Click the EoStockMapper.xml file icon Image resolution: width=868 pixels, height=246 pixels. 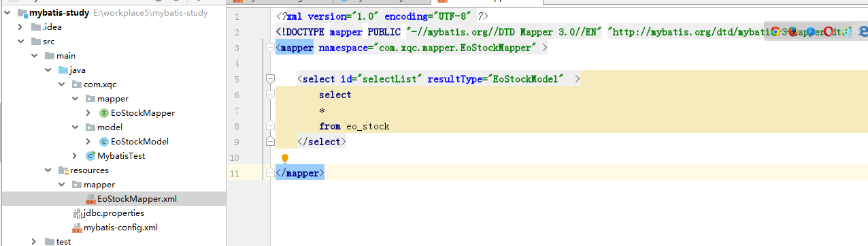point(90,199)
